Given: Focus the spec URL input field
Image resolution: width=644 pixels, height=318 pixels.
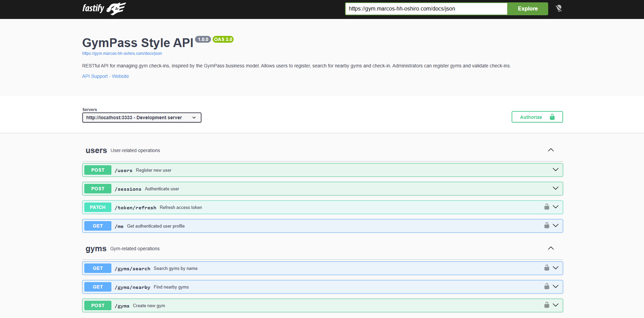Looking at the screenshot, I should point(426,9).
